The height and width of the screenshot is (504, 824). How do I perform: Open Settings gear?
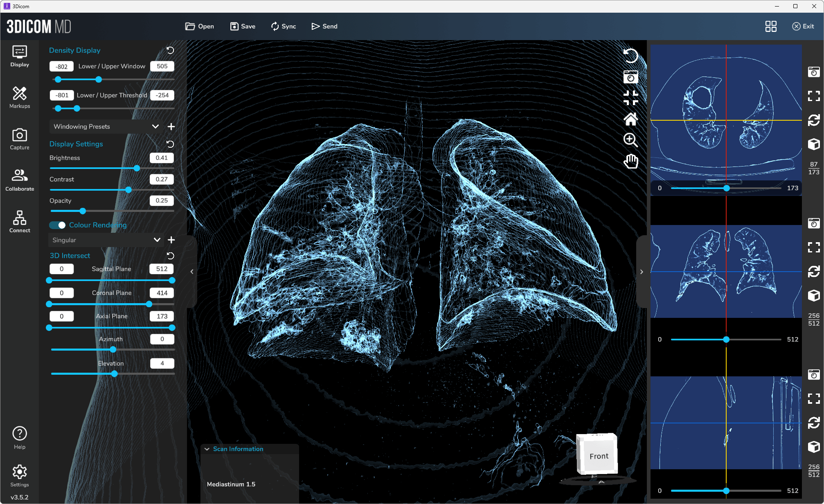tap(20, 476)
